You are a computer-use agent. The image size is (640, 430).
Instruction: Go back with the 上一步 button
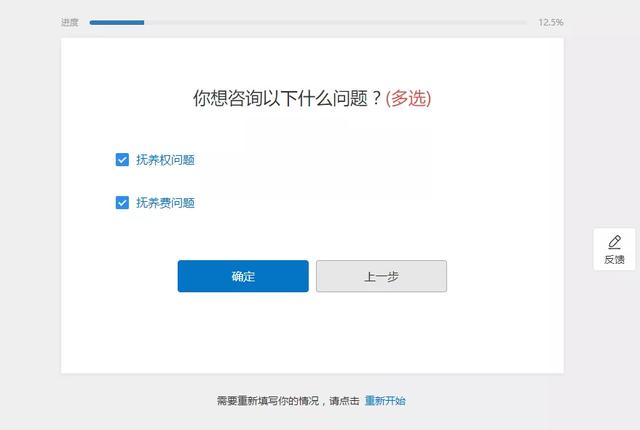point(381,276)
